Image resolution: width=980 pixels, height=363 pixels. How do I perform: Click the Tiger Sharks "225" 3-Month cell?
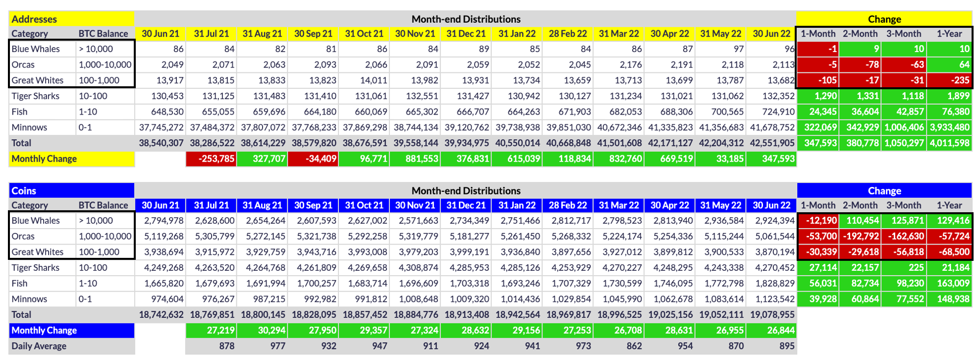pos(904,267)
